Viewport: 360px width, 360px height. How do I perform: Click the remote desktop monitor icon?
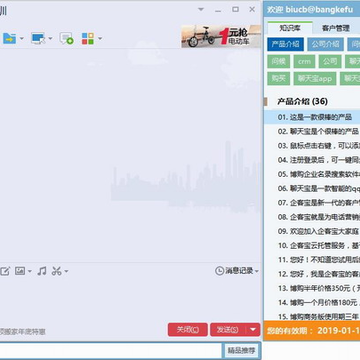pos(38,39)
